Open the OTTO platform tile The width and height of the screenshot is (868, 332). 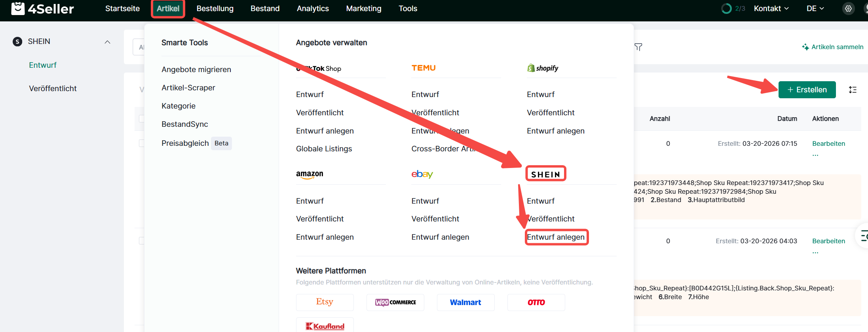coord(536,302)
